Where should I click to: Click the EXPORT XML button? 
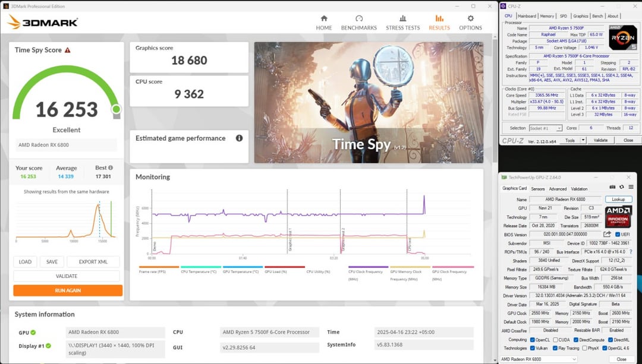(x=93, y=262)
